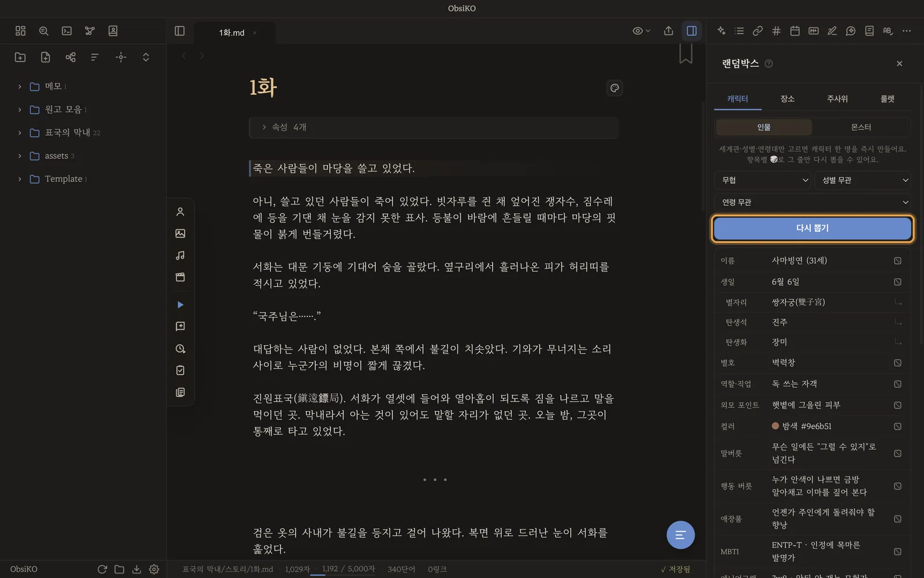This screenshot has width=924, height=578.
Task: Open the outline list icon
Action: click(739, 31)
